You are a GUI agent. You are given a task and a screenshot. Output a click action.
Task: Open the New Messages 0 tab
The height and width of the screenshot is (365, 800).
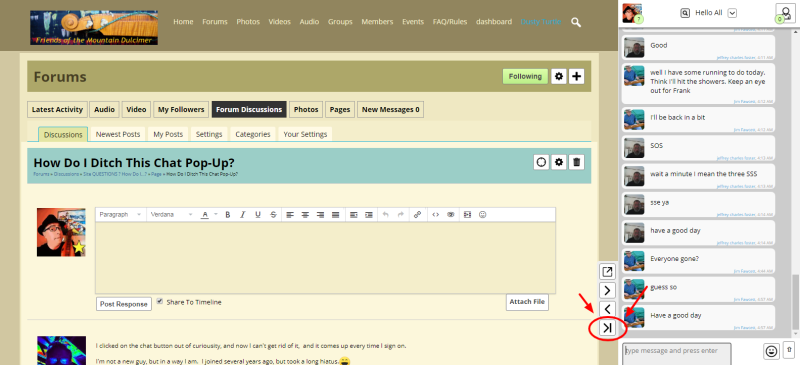click(390, 109)
